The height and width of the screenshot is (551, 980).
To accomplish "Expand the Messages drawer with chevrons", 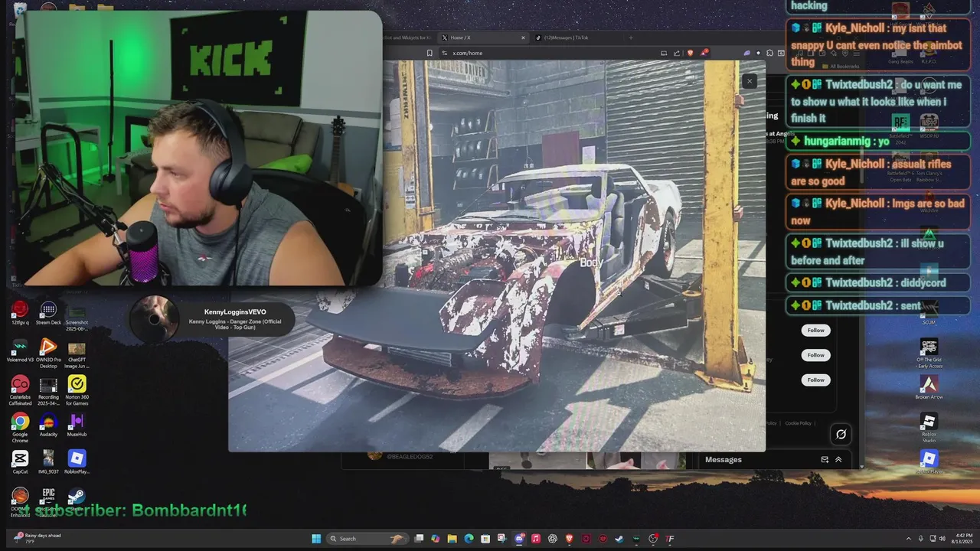I will click(838, 459).
